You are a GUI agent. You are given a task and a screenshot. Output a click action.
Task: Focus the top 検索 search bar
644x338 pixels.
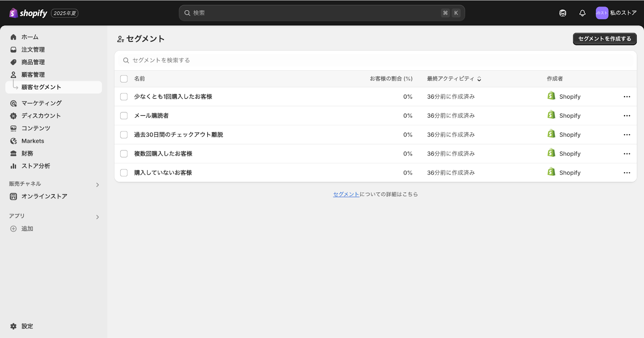coord(322,13)
